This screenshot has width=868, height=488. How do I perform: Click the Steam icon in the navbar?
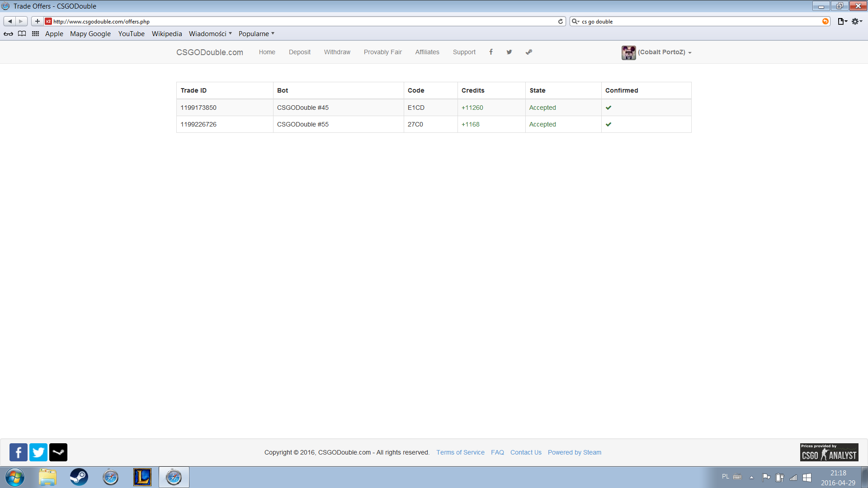[528, 52]
